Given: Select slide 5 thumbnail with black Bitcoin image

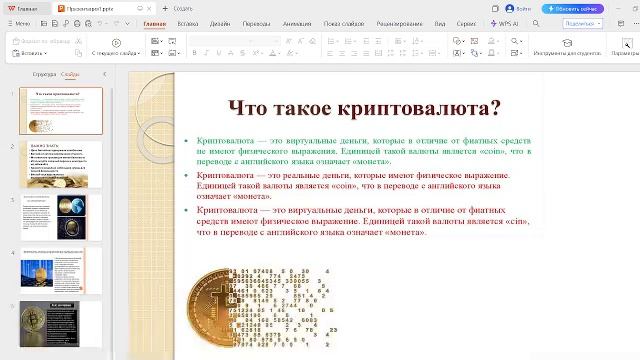Looking at the screenshot, I should [x=61, y=324].
